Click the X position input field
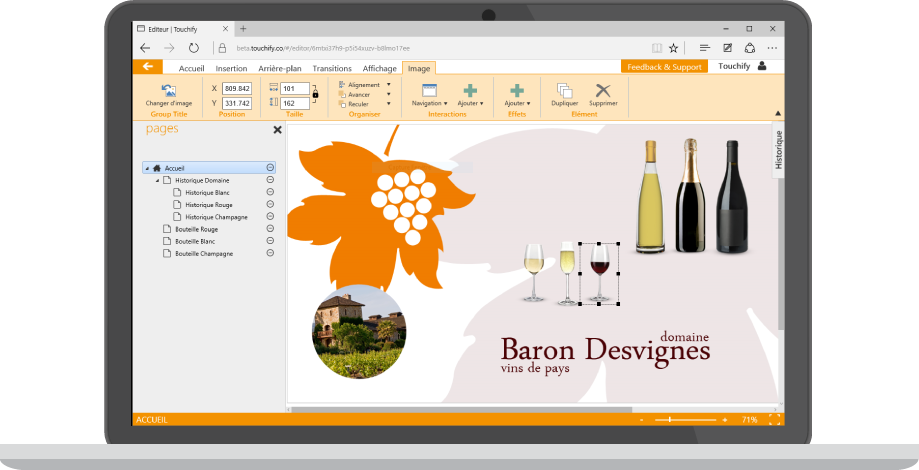The width and height of the screenshot is (919, 470). click(237, 88)
